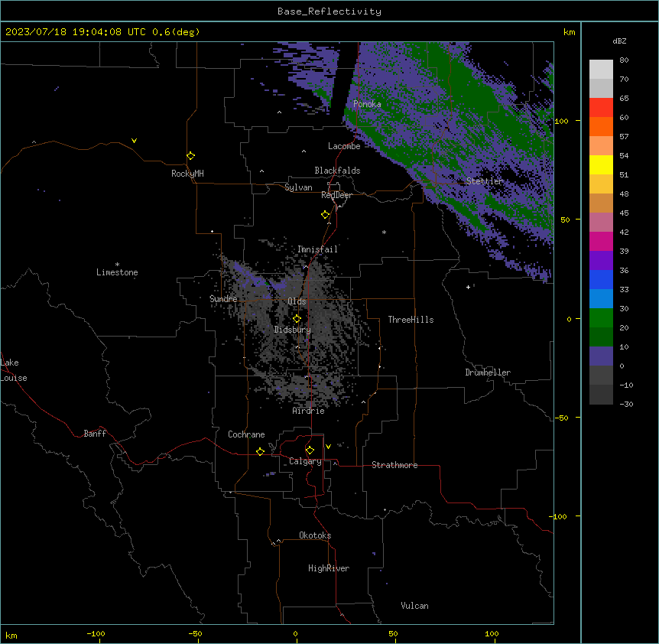The height and width of the screenshot is (644, 659).
Task: Click the Ponoka city label
Action: (x=367, y=104)
